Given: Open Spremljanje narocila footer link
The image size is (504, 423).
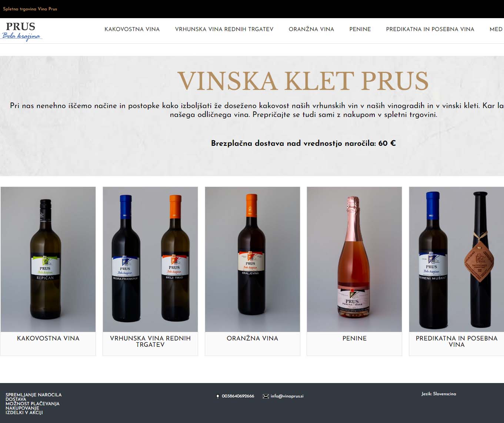Looking at the screenshot, I should (x=34, y=395).
